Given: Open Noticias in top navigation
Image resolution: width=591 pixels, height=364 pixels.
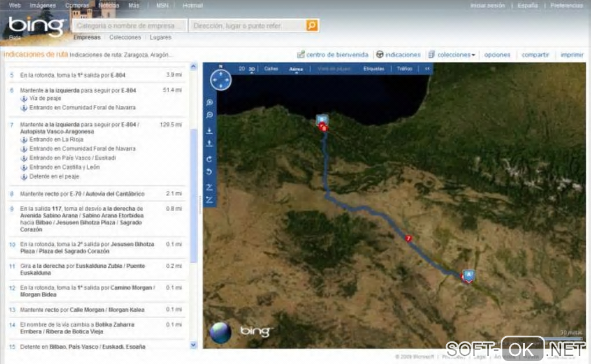Looking at the screenshot, I should [108, 5].
